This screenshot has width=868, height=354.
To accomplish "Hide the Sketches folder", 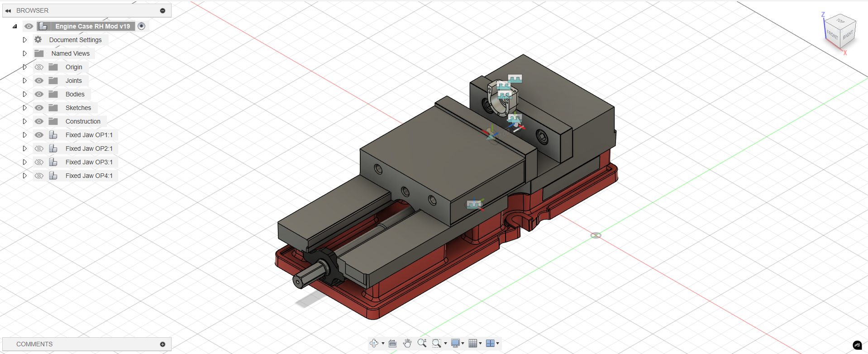I will pyautogui.click(x=39, y=108).
